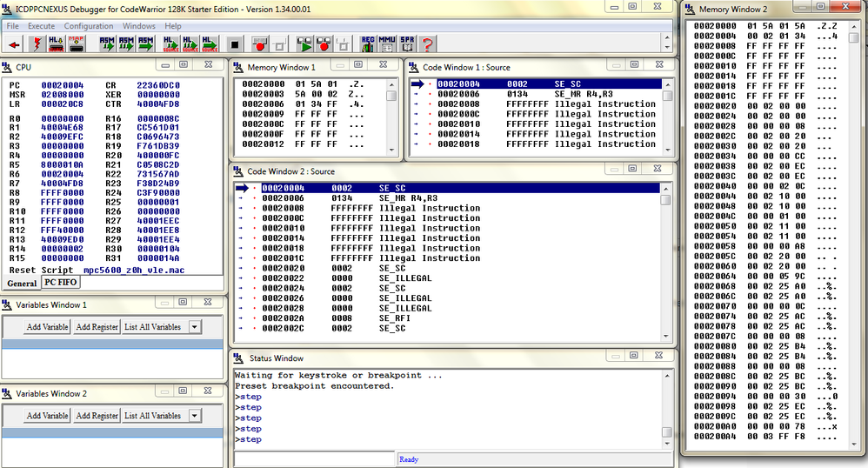Open the SPR registers icon

407,44
